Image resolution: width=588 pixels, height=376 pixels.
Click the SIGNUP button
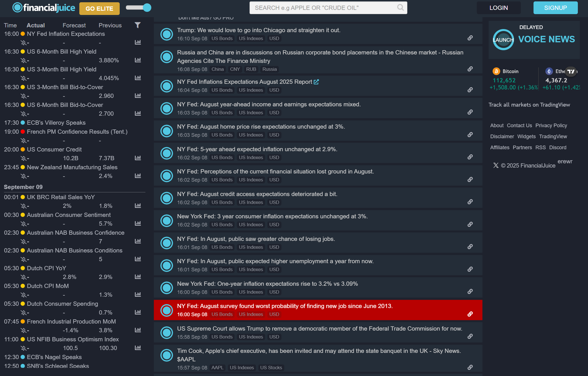click(555, 8)
